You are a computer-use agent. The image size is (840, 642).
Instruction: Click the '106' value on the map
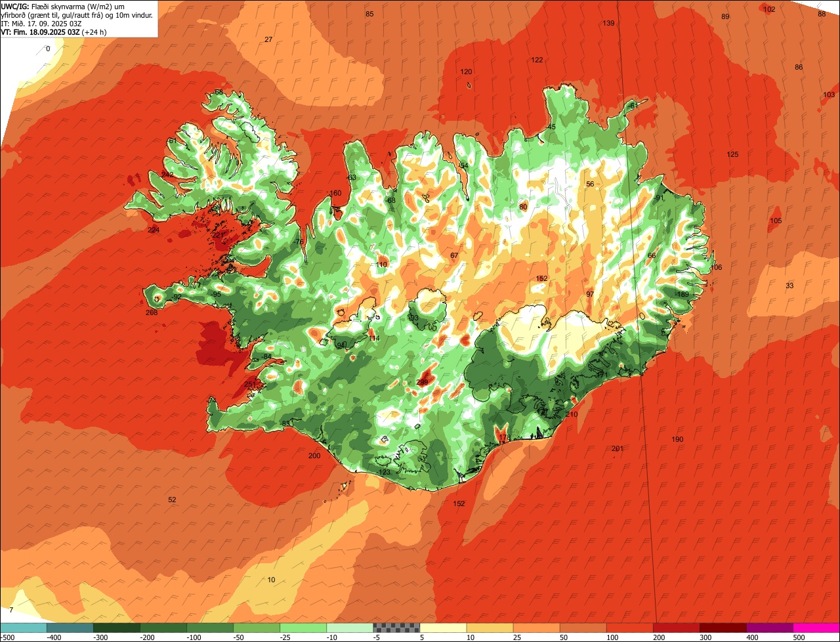[716, 267]
